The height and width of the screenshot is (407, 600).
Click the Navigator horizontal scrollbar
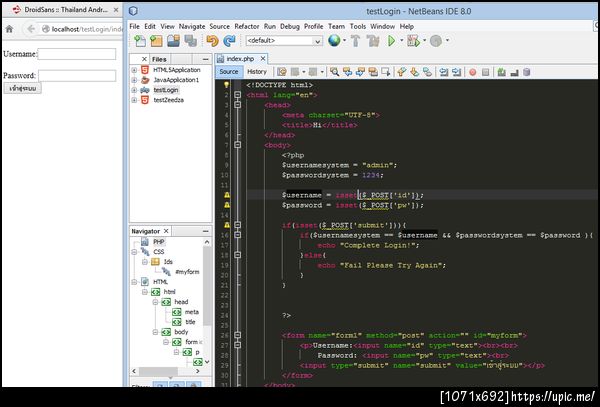coord(158,371)
